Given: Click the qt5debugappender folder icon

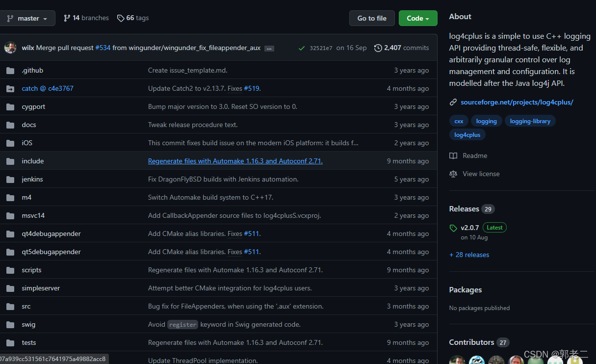Looking at the screenshot, I should pyautogui.click(x=10, y=252).
